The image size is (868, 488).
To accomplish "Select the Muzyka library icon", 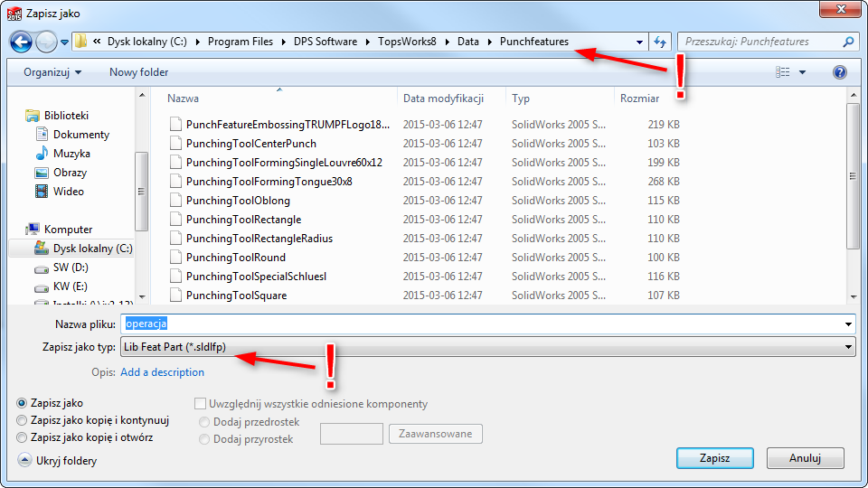I will click(x=42, y=154).
